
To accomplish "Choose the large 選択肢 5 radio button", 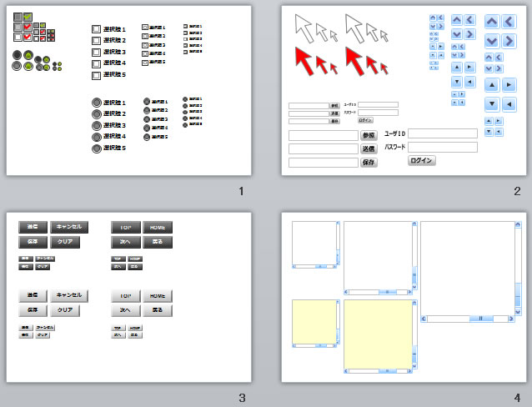I will [x=96, y=148].
